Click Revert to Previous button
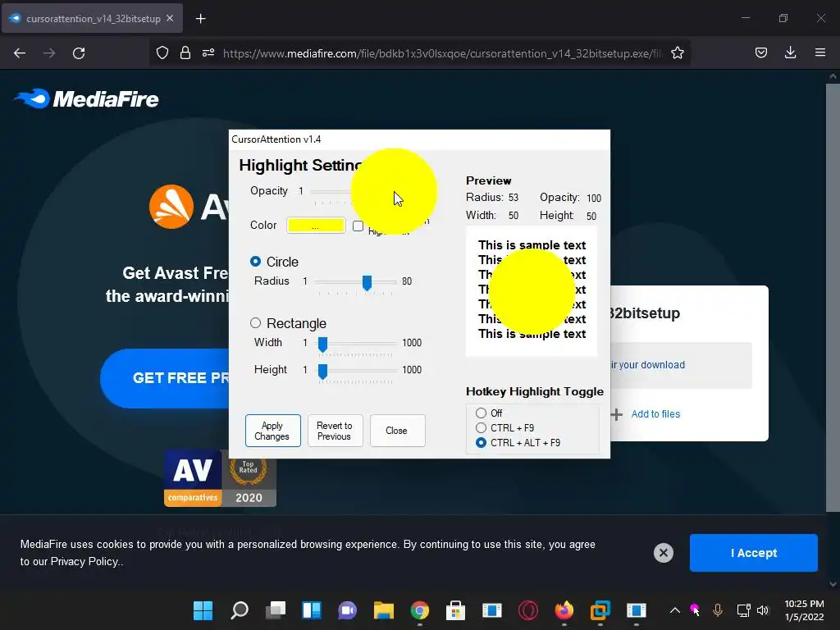This screenshot has width=840, height=630. pyautogui.click(x=335, y=431)
